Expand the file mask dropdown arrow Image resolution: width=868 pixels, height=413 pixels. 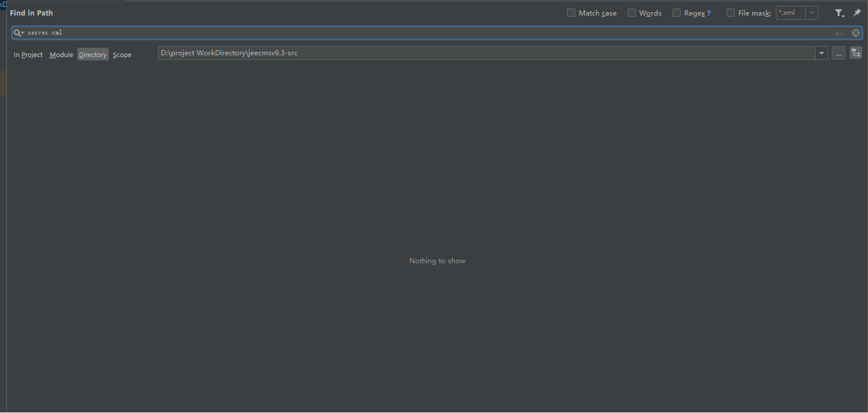tap(812, 13)
